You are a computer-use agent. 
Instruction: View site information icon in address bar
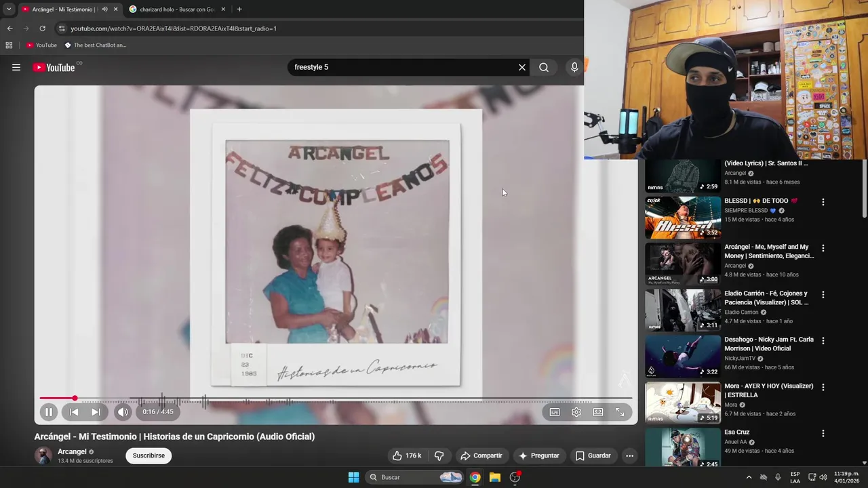(62, 28)
